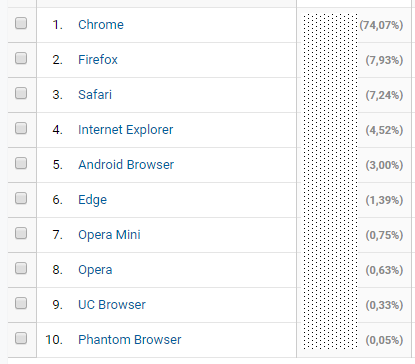Open the Safari browser details
415x364 pixels.
95,95
